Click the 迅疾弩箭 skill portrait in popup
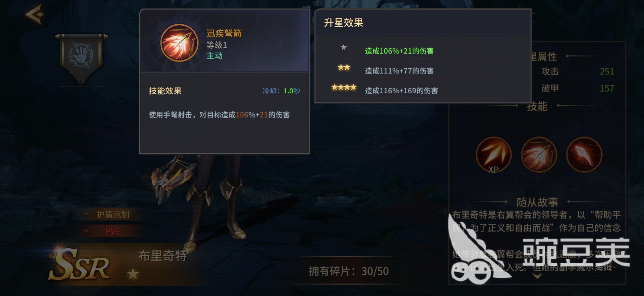Viewport: 644px width, 296px height. tap(179, 43)
